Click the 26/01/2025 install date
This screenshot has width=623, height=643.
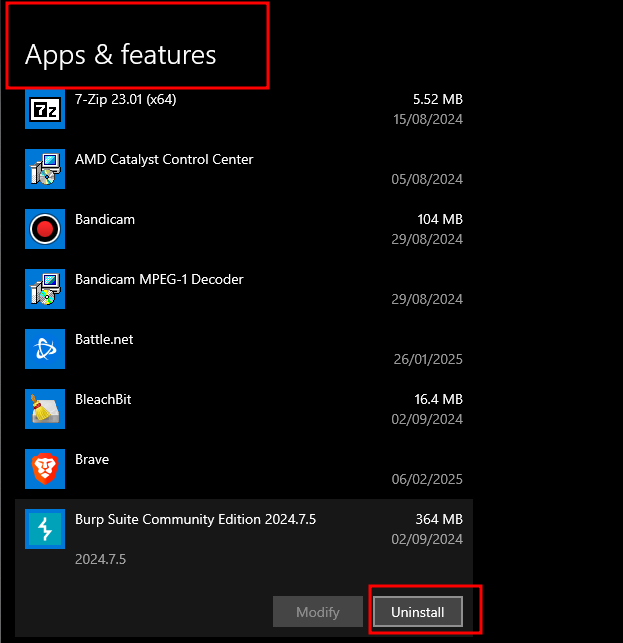428,359
